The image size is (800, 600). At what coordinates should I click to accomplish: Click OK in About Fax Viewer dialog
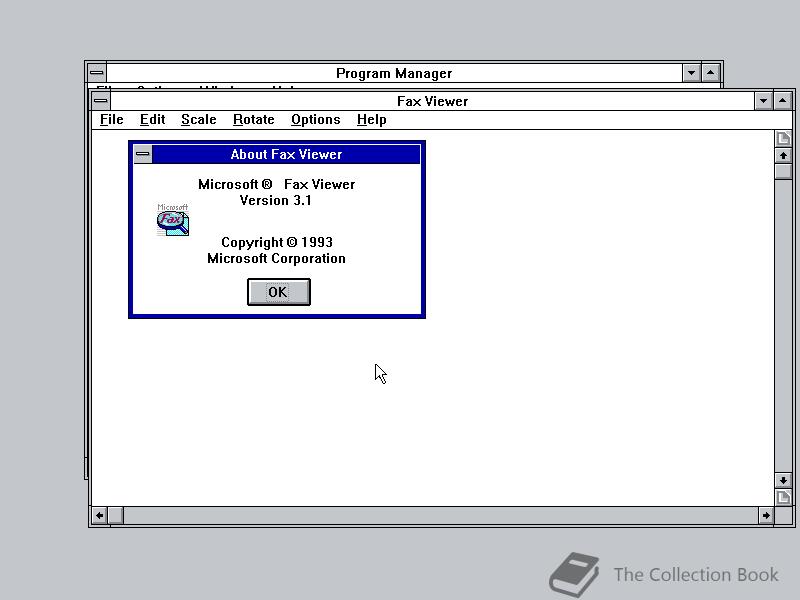[x=279, y=292]
